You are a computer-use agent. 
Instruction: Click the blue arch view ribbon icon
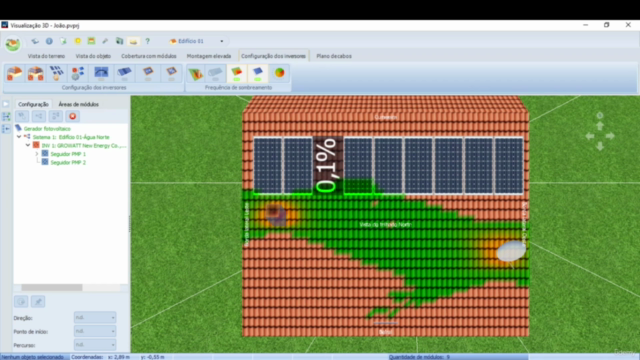[101, 73]
